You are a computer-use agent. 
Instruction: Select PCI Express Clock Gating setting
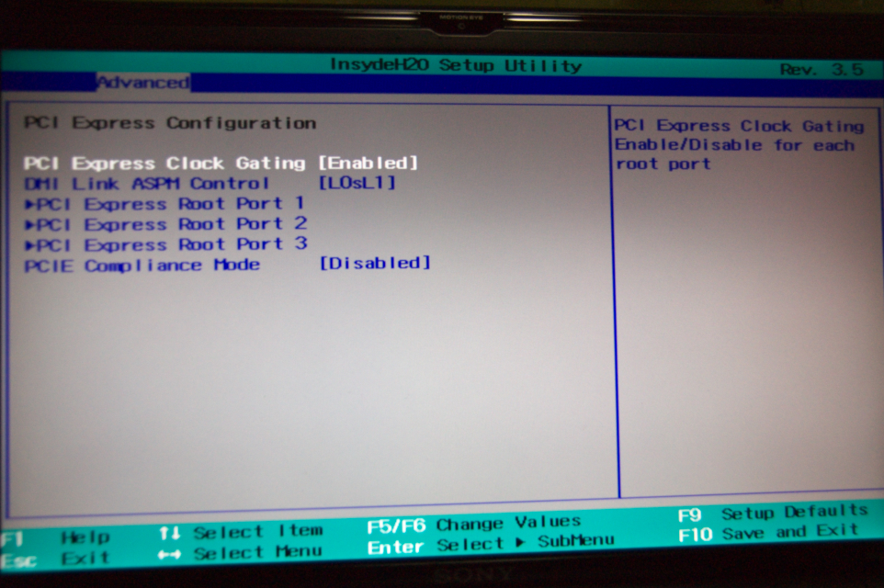pyautogui.click(x=164, y=164)
